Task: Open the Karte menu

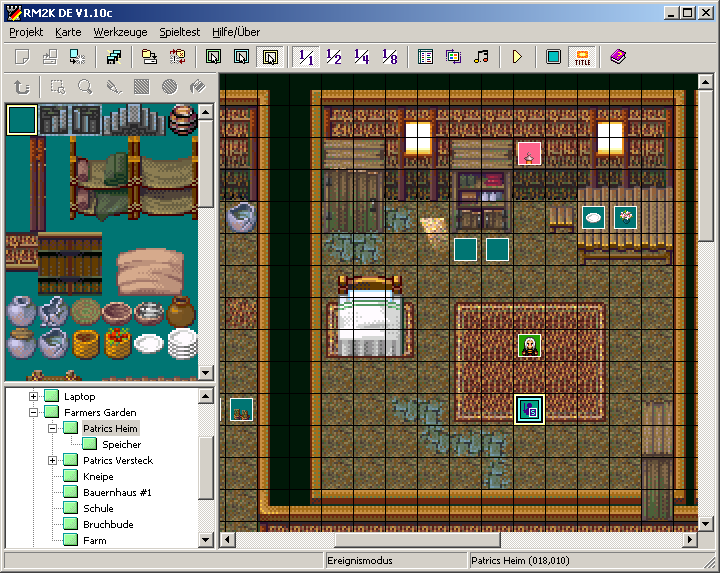Action: (x=68, y=31)
